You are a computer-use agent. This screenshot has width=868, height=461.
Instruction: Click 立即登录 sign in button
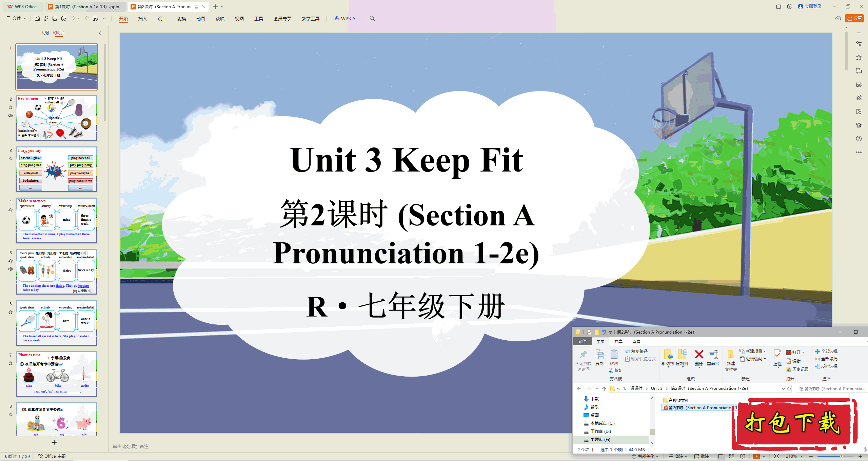coord(810,6)
